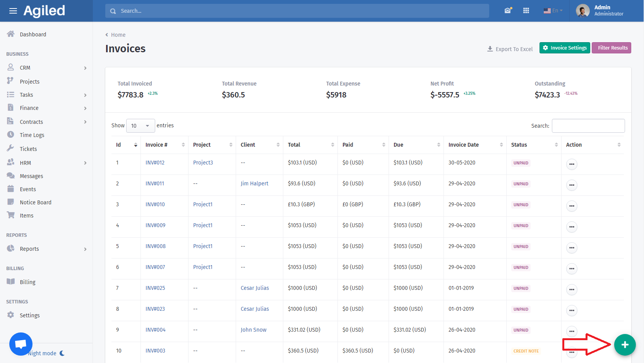
Task: Sort table by Id column
Action: (126, 145)
